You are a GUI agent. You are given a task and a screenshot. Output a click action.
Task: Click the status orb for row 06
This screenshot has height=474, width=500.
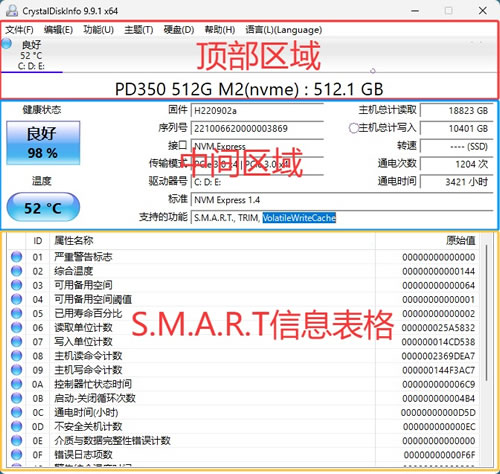pos(16,327)
